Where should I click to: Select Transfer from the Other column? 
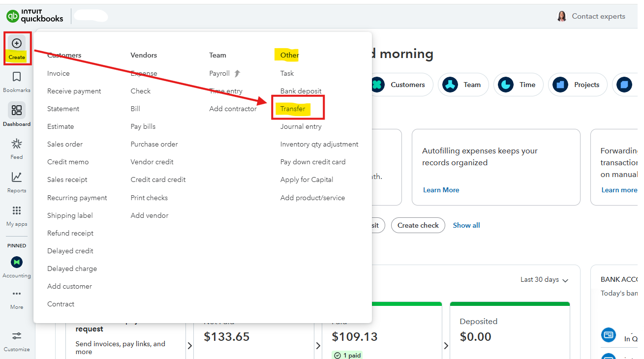click(x=293, y=109)
